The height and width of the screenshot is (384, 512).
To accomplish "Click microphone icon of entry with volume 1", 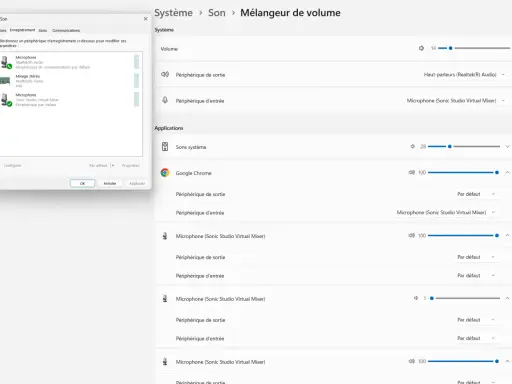I will point(165,299).
